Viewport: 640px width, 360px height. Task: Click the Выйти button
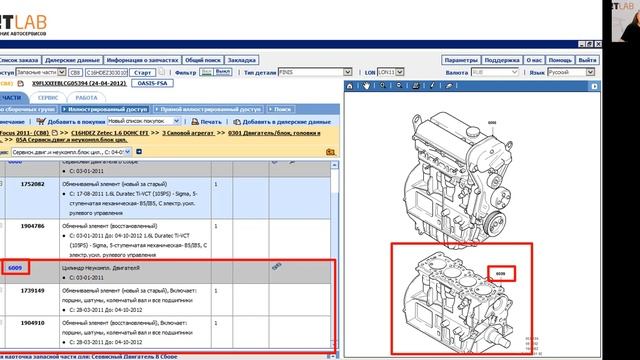[x=587, y=60]
